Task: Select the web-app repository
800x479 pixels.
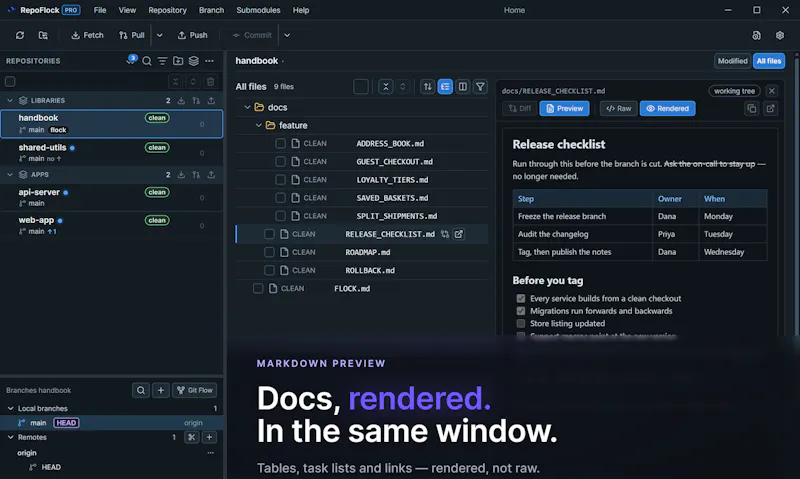Action: pos(112,225)
